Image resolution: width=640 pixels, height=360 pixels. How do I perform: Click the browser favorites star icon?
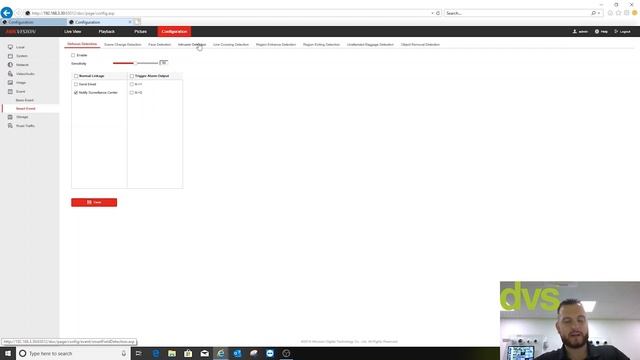coord(618,13)
